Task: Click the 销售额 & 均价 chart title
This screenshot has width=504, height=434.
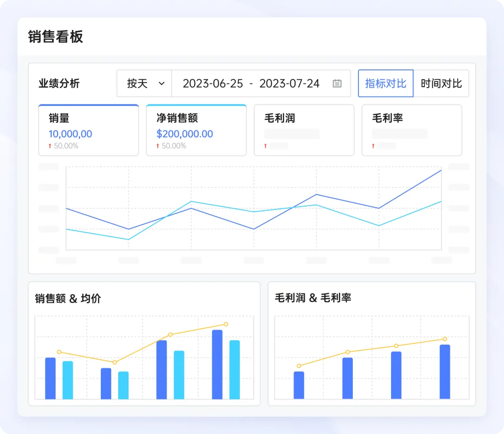Action: 68,298
